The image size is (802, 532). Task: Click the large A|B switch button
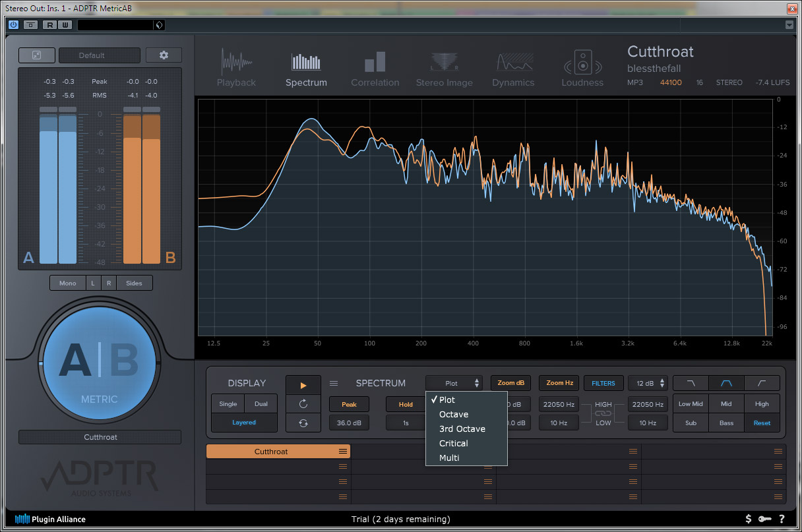coord(100,362)
